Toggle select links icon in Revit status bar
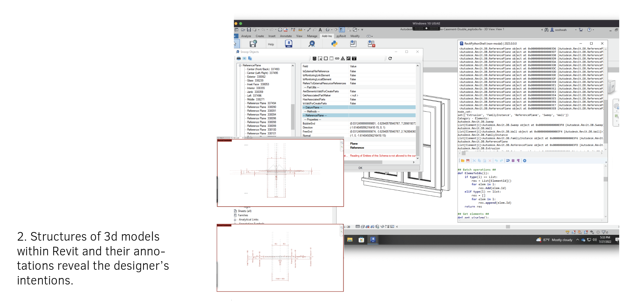This screenshot has height=301, width=644. (567, 232)
